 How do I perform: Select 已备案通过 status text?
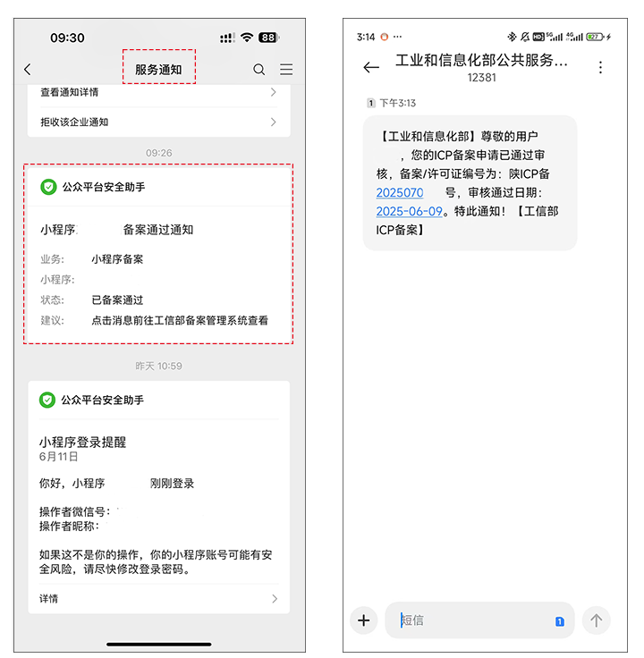[x=117, y=300]
